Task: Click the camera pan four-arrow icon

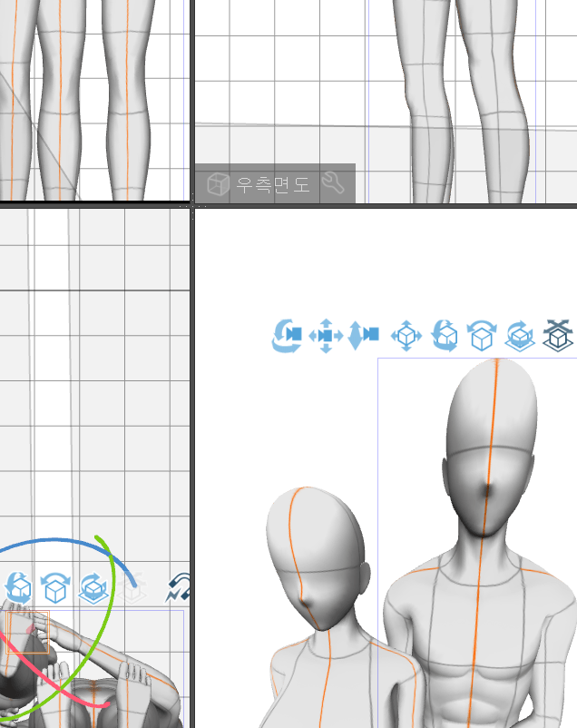Action: [326, 336]
